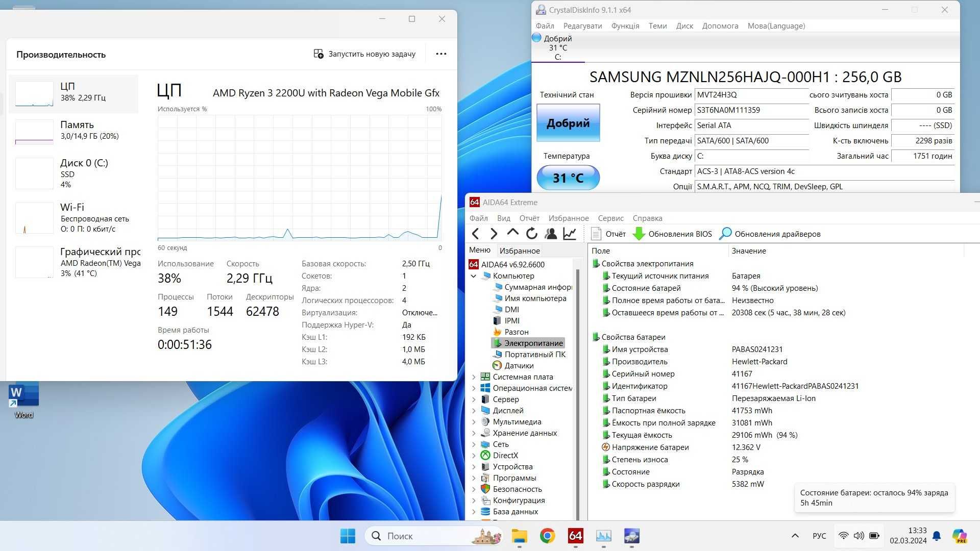980x551 pixels.
Task: Click Обновления драйверов in AIDA64 toolbar
Action: [x=770, y=234]
